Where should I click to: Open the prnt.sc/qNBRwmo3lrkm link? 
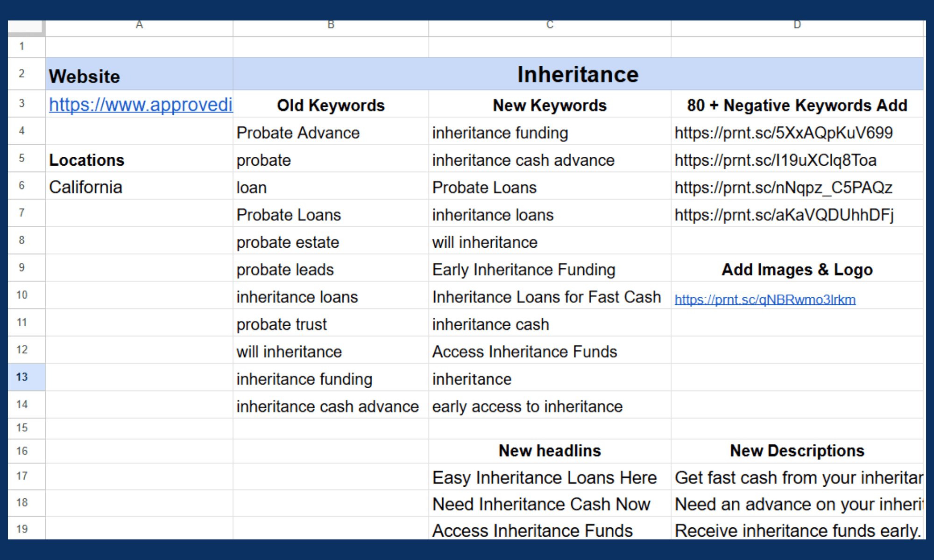point(765,299)
